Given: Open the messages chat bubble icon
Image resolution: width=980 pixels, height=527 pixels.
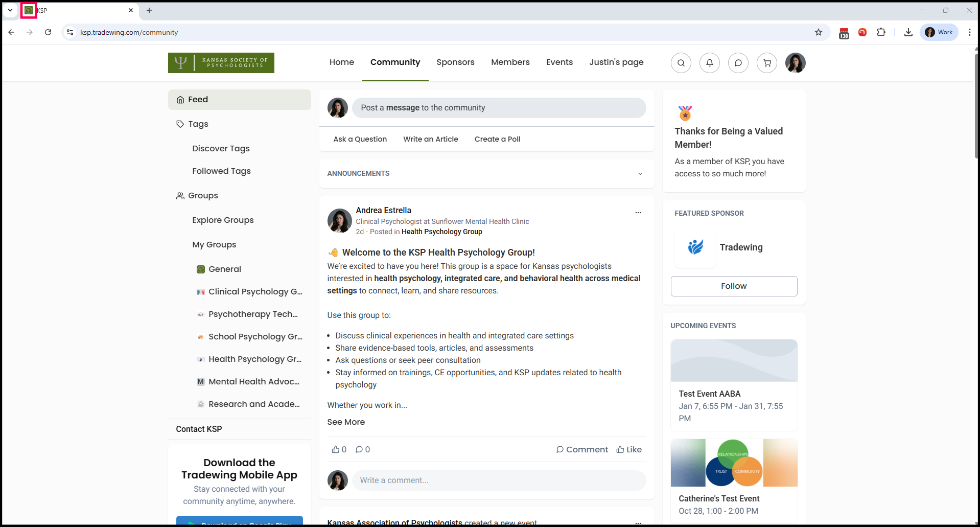Looking at the screenshot, I should (738, 63).
